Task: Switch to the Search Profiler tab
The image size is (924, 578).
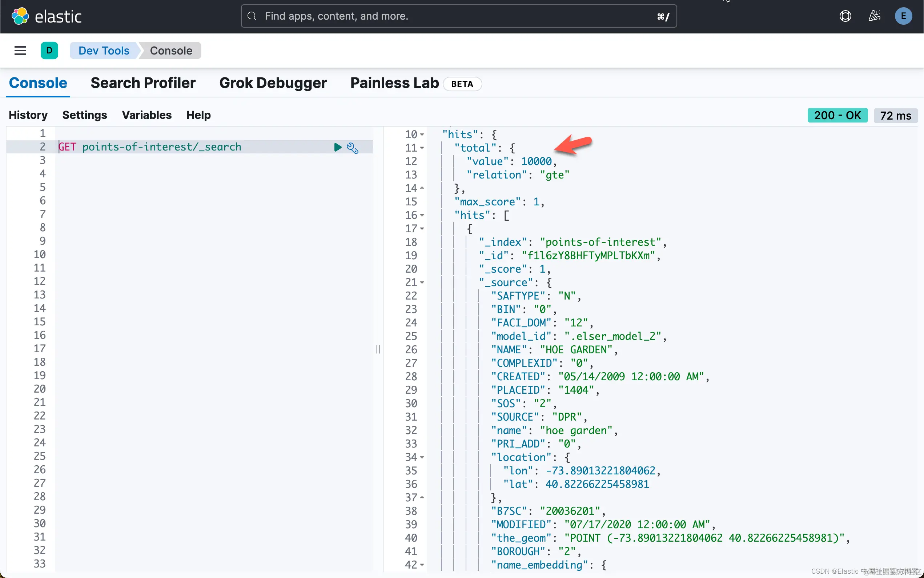Action: click(143, 83)
